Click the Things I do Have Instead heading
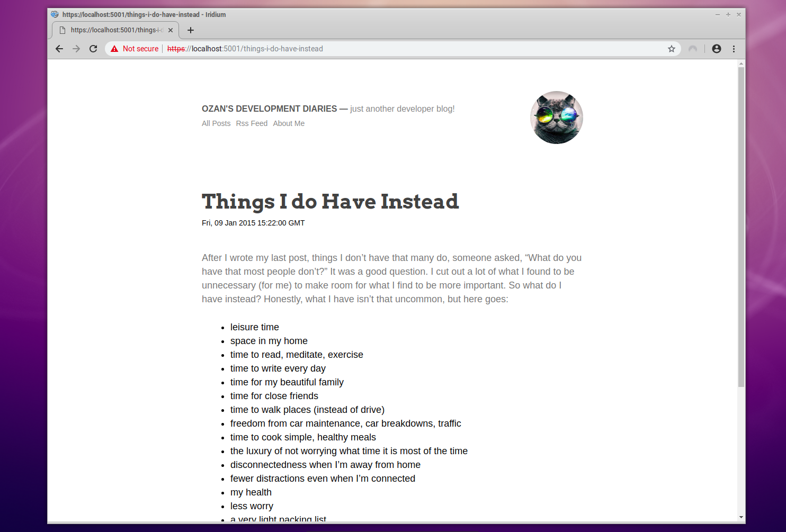This screenshot has width=786, height=532. [330, 202]
